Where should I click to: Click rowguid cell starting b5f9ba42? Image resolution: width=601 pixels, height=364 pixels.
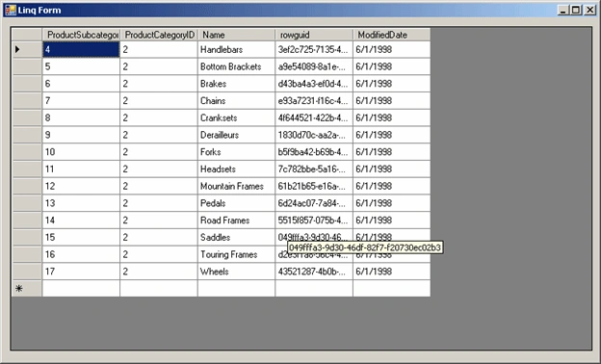point(314,152)
